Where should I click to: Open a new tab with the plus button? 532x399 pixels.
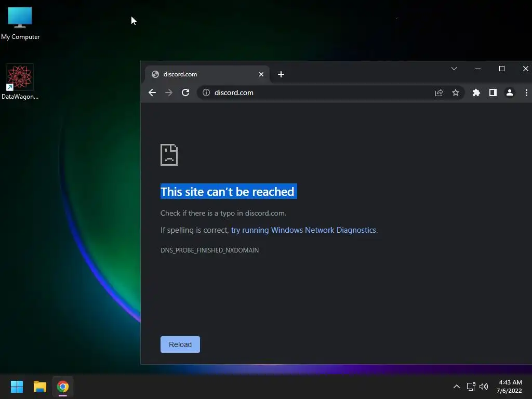pos(281,74)
